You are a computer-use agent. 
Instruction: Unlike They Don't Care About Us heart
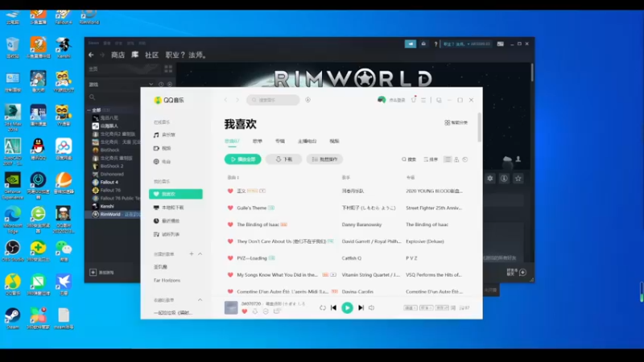coord(230,241)
